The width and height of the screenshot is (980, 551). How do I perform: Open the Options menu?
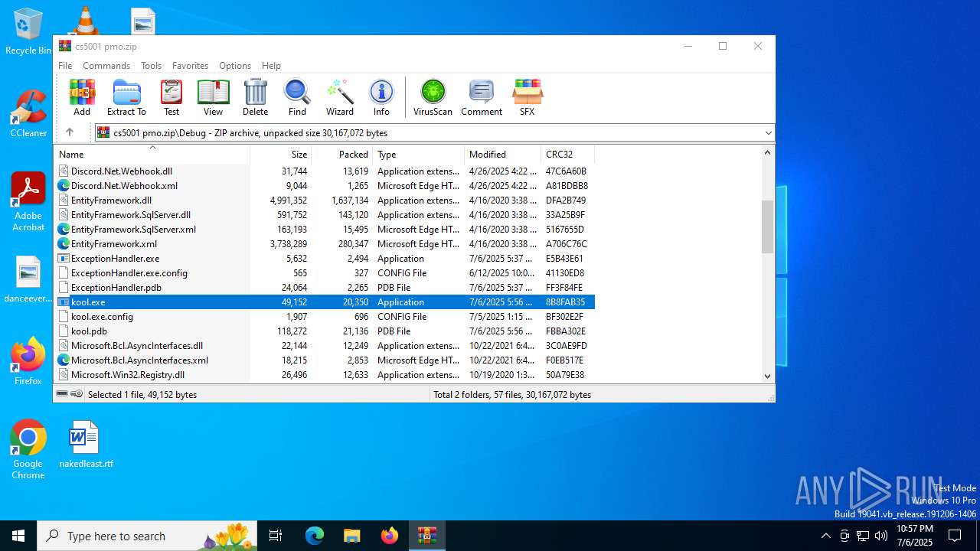[235, 66]
